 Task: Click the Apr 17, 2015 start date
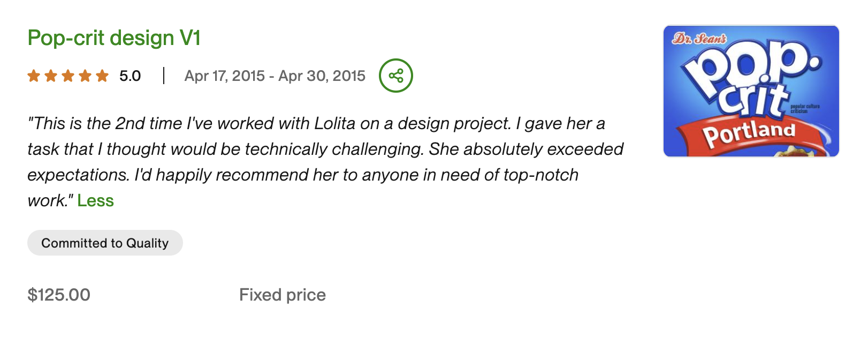pyautogui.click(x=225, y=76)
